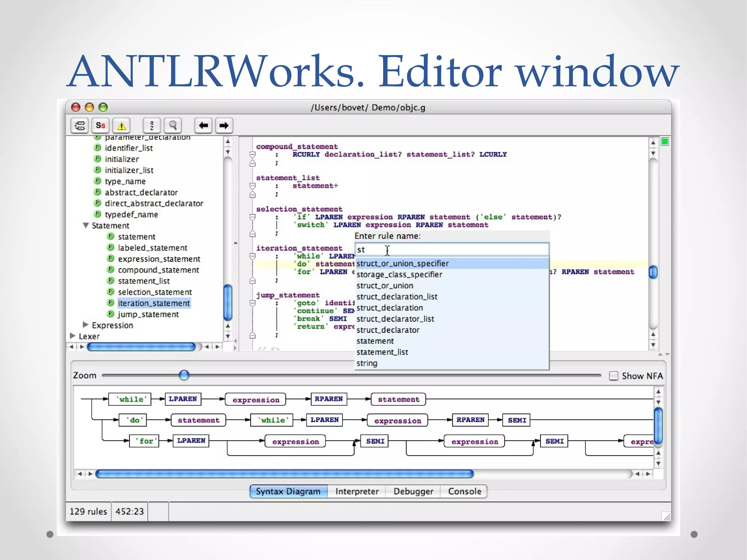Click the a-z sort rules toolbar icon

pos(152,125)
